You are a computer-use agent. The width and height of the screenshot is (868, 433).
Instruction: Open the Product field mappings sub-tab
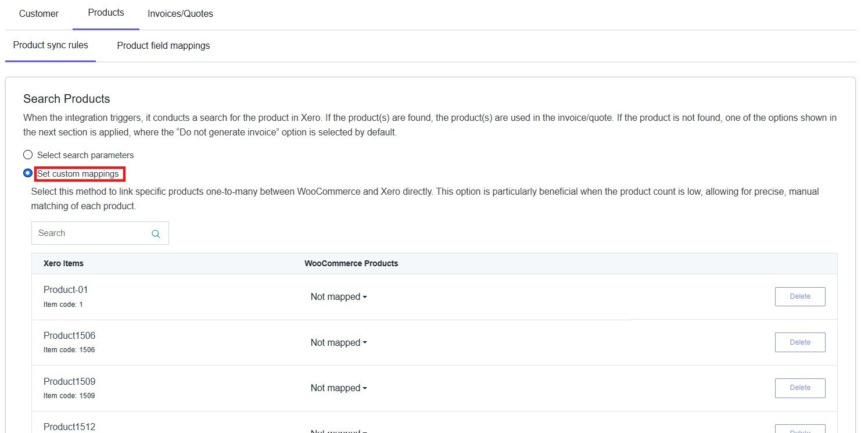click(x=163, y=45)
